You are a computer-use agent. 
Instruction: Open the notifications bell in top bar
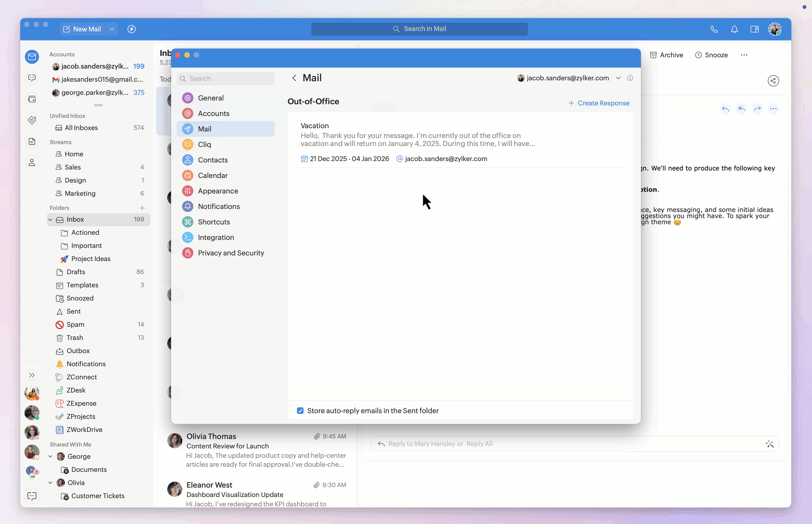click(734, 29)
